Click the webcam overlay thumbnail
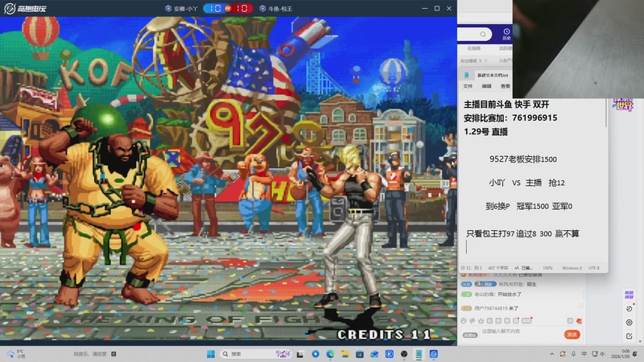The image size is (644, 362). click(x=578, y=49)
